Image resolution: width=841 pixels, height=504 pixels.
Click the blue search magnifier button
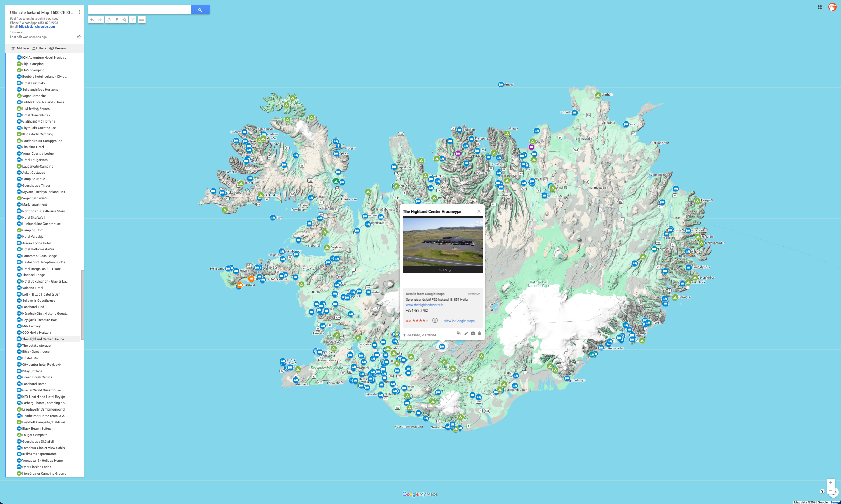[200, 10]
